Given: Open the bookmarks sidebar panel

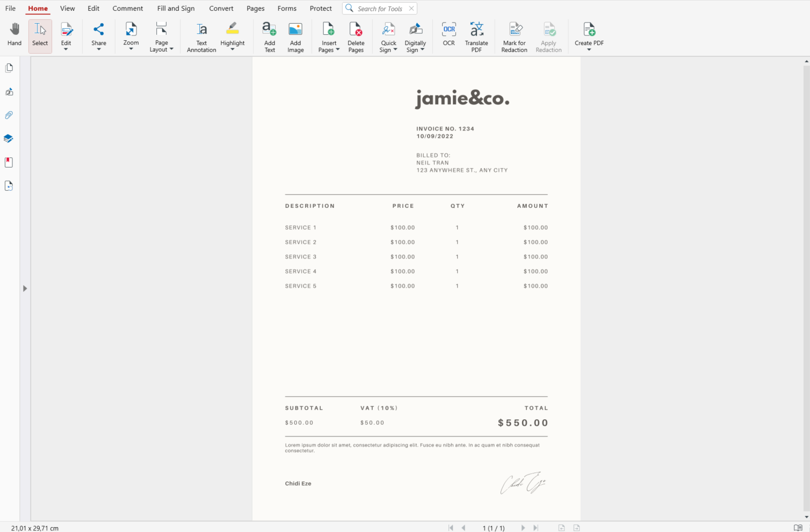Looking at the screenshot, I should click(x=9, y=162).
